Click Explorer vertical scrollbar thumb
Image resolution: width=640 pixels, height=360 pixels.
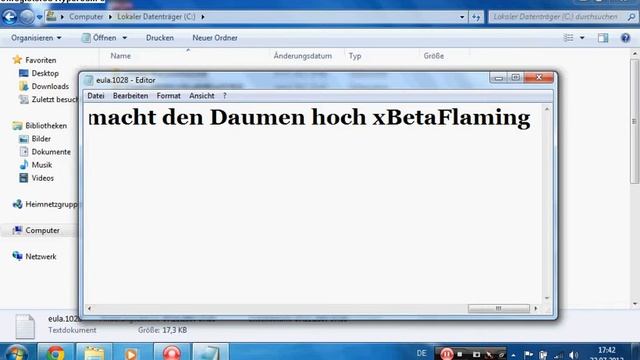pos(634,122)
